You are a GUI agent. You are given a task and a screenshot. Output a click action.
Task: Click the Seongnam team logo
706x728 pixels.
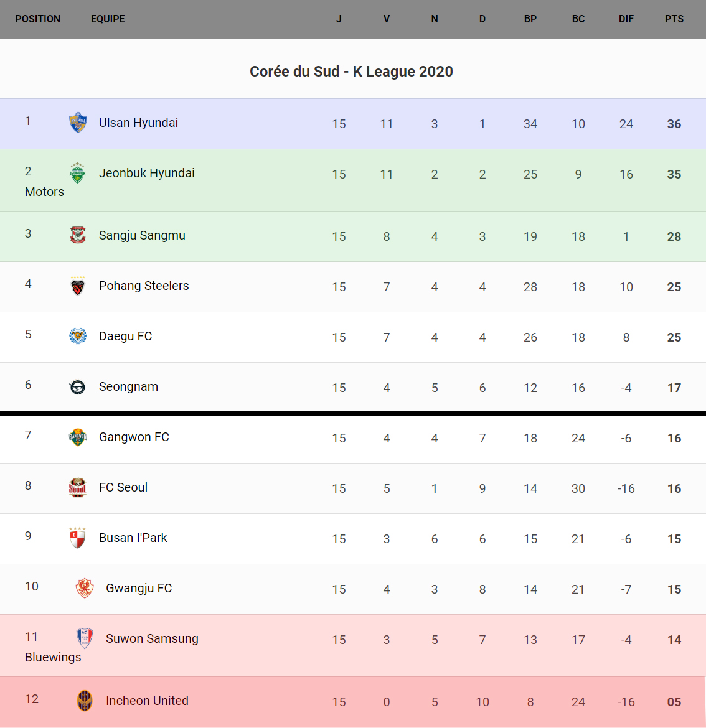78,387
